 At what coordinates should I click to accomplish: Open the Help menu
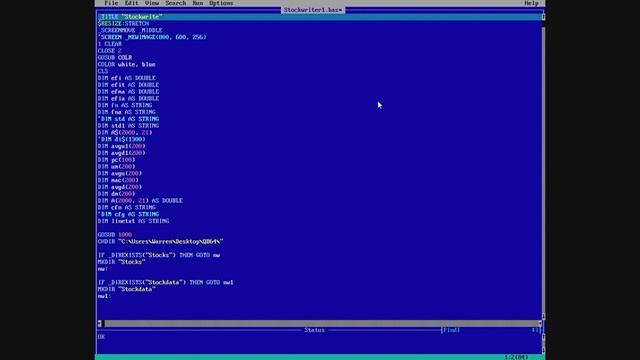[x=531, y=3]
